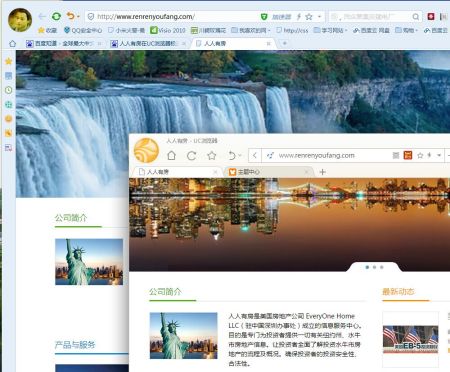Refresh the page in the UC browser

(x=192, y=156)
